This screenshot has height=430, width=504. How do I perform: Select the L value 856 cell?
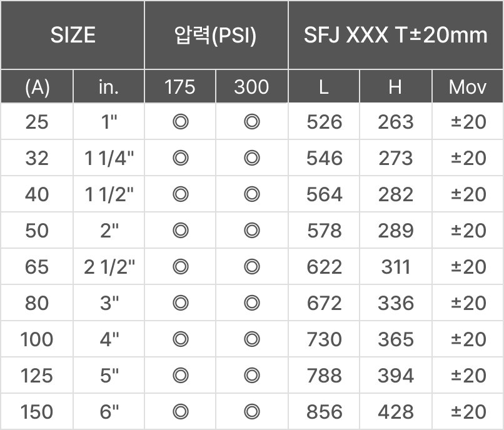pyautogui.click(x=324, y=412)
